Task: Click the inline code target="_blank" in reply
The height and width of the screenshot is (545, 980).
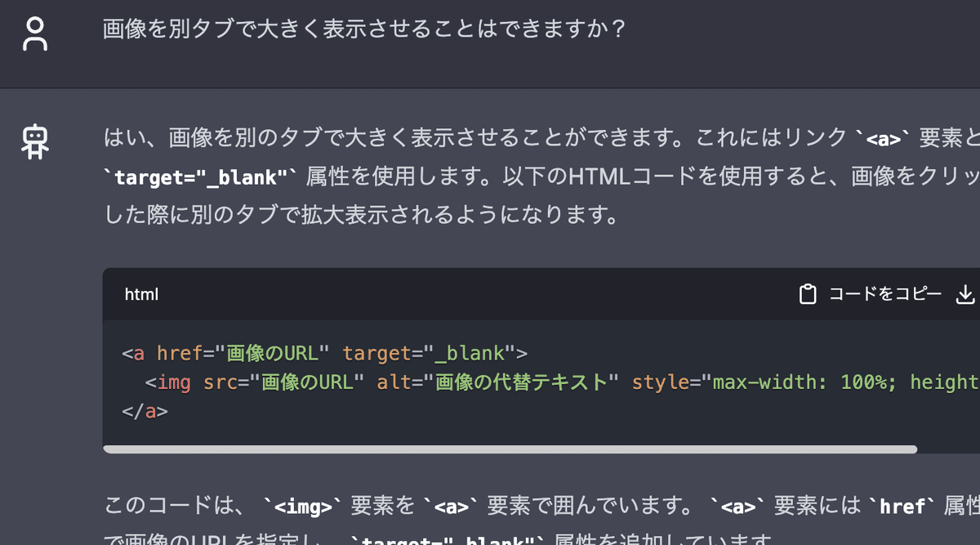Action: click(x=201, y=176)
